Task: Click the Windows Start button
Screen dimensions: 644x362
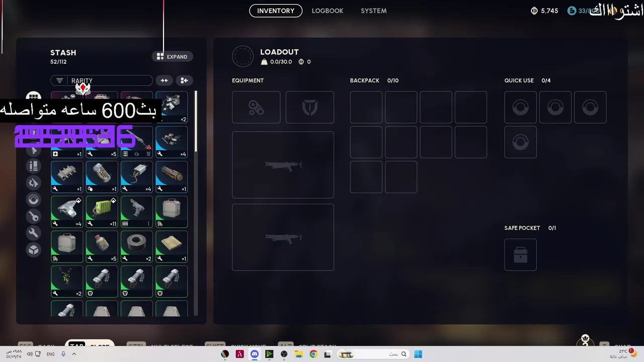Action: (418, 354)
